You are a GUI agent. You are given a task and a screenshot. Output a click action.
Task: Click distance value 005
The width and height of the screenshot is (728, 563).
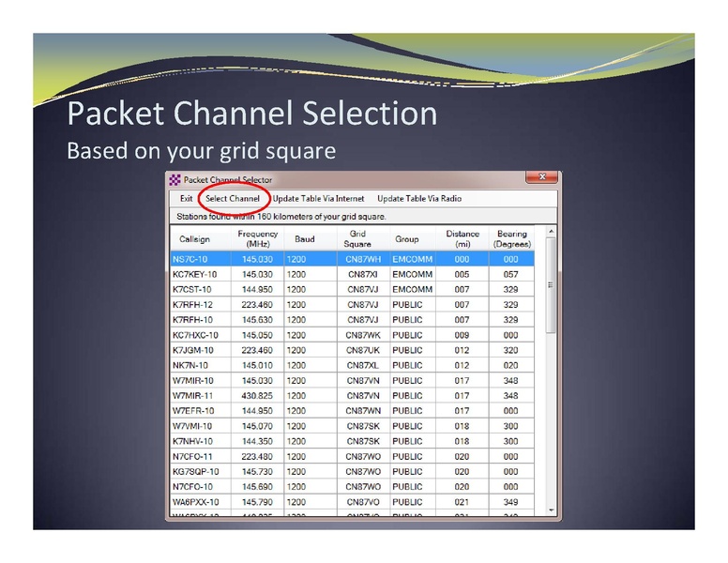[462, 275]
